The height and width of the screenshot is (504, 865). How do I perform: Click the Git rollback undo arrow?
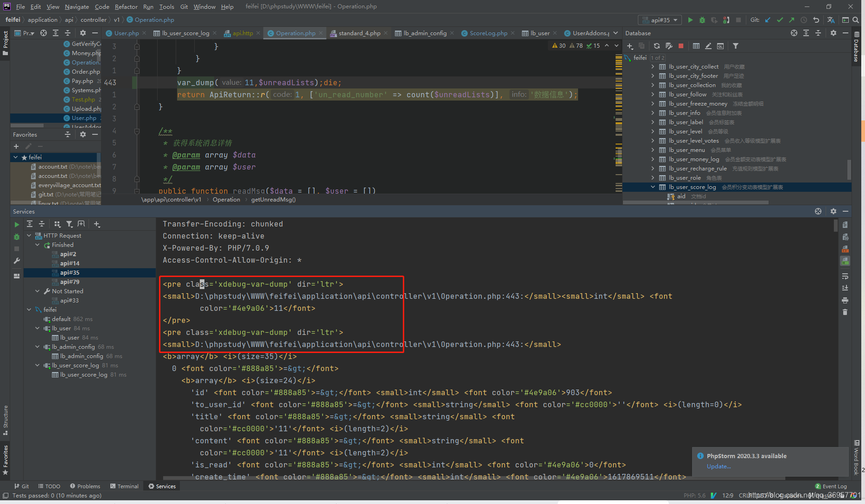pyautogui.click(x=816, y=20)
